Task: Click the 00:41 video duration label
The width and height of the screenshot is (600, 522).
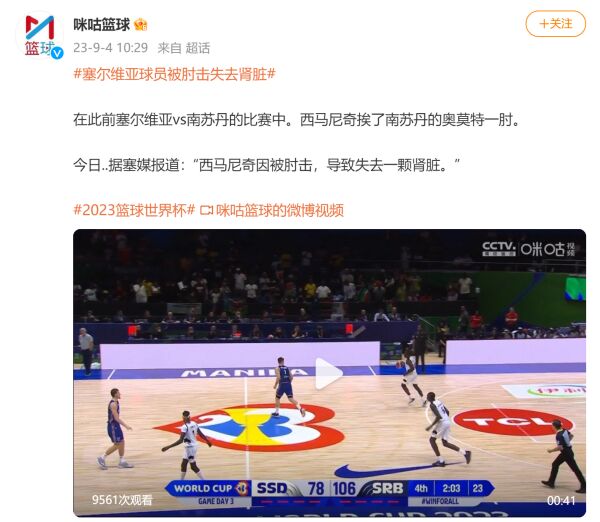Action: 561,500
